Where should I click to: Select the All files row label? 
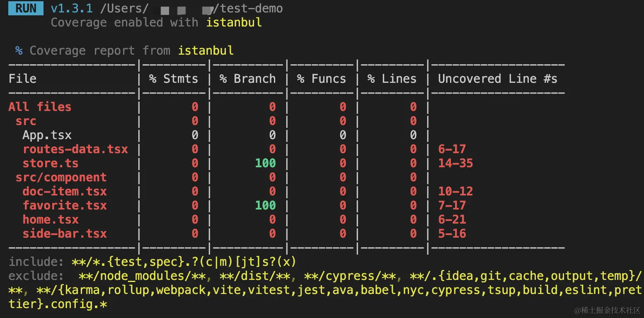(40, 107)
